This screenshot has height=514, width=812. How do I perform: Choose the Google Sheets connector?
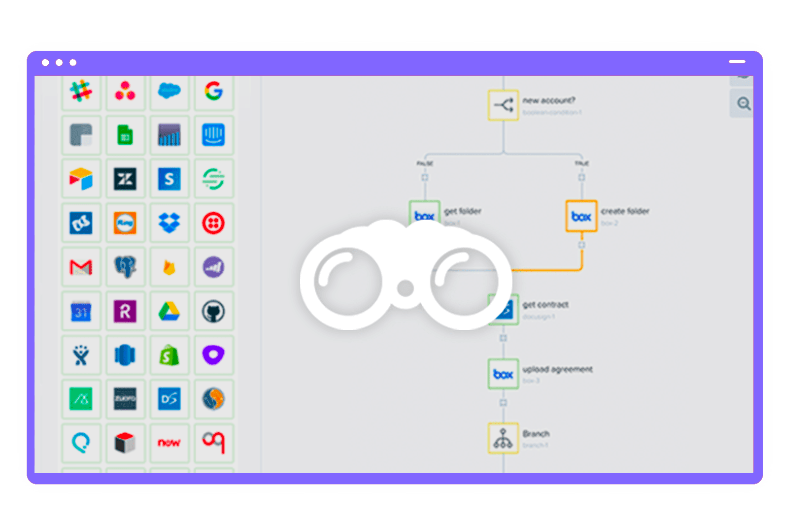(x=125, y=135)
